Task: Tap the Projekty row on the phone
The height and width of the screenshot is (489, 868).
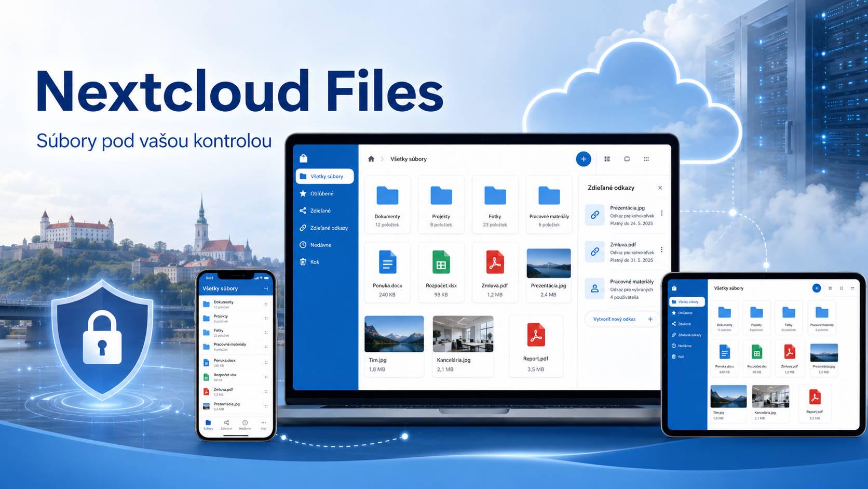Action: coord(237,318)
